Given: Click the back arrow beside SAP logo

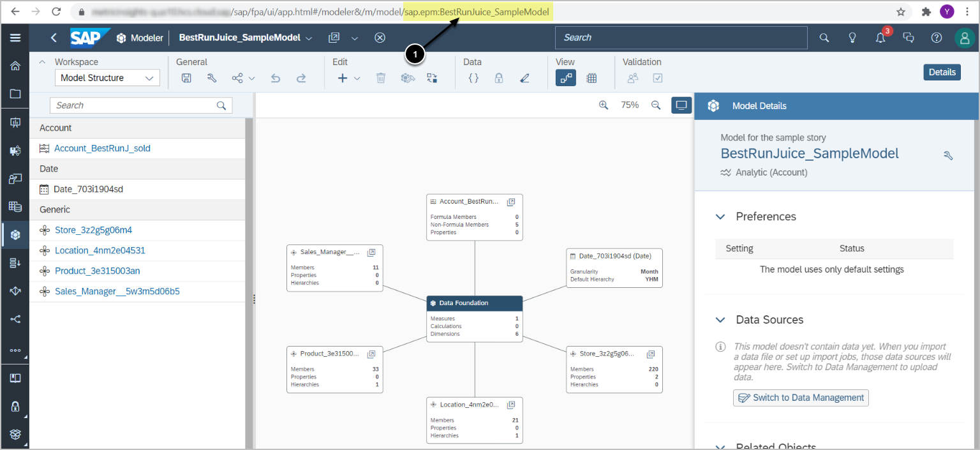Looking at the screenshot, I should [54, 38].
